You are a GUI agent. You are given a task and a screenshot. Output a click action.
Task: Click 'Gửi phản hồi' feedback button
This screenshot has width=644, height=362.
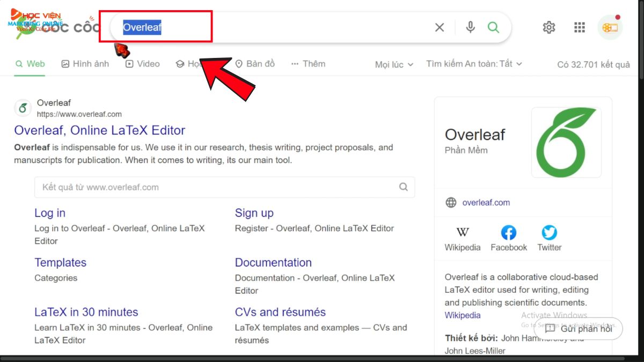tap(579, 329)
